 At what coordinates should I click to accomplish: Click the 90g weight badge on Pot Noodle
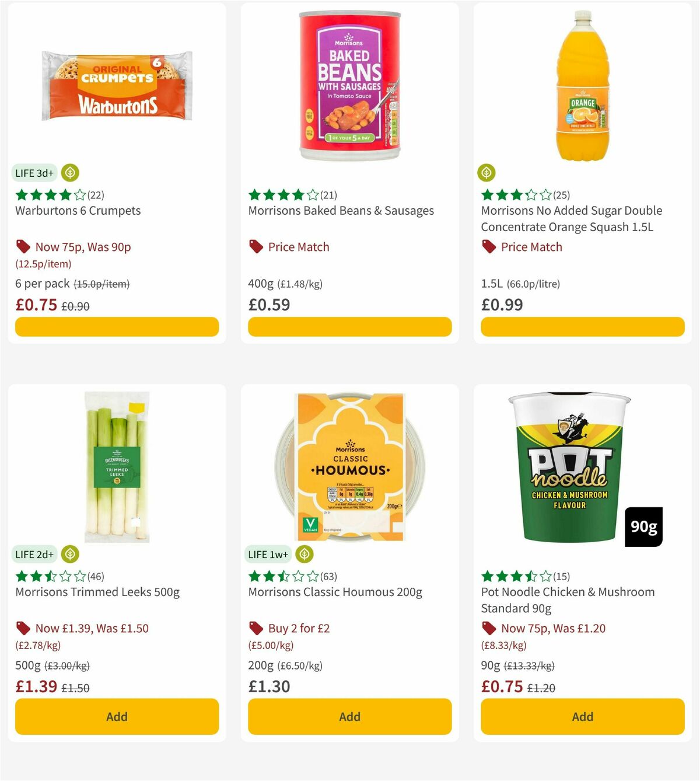[x=643, y=526]
